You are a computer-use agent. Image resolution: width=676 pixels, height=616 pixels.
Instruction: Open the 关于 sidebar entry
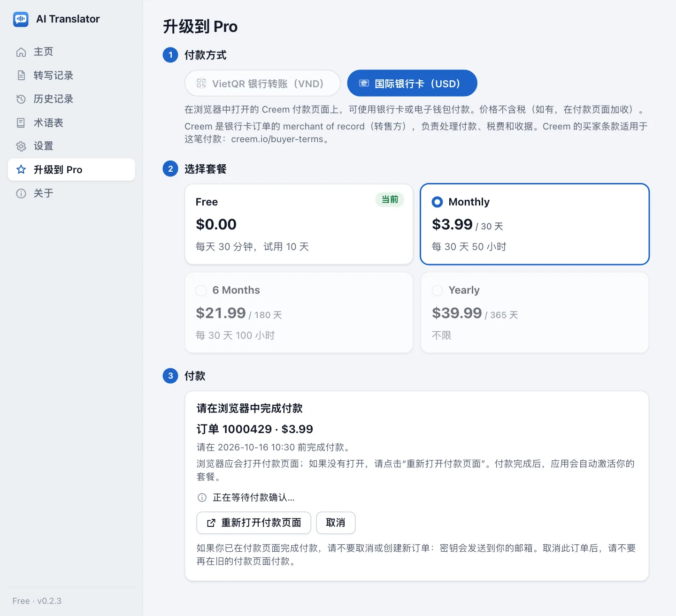click(71, 193)
